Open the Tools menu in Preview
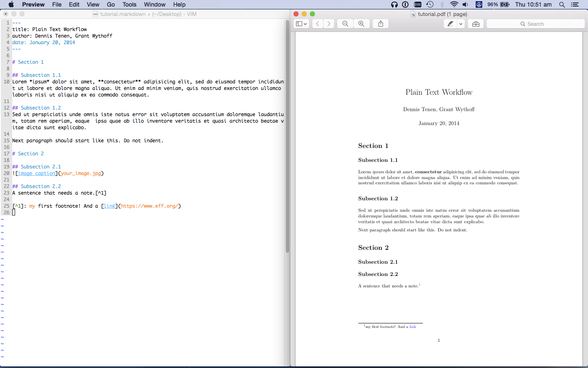 tap(129, 4)
